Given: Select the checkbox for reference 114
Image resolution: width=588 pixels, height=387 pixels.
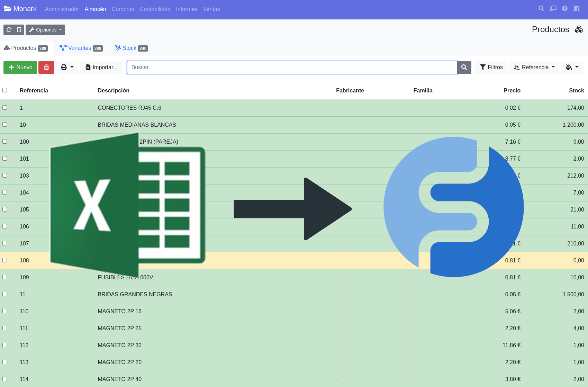Looking at the screenshot, I should coord(5,379).
